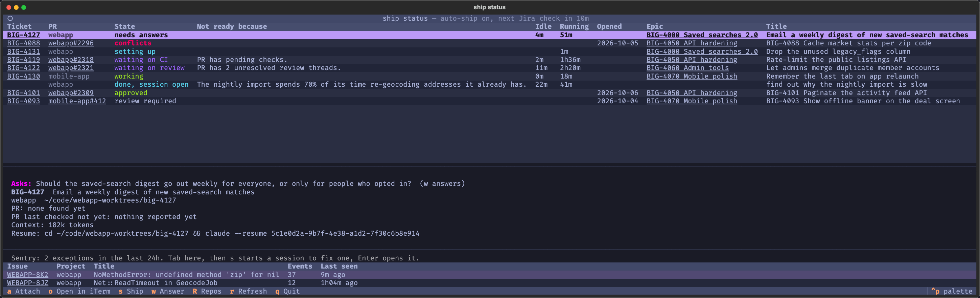The image size is (980, 298).
Task: Open pull request webapp#2296
Action: point(71,43)
